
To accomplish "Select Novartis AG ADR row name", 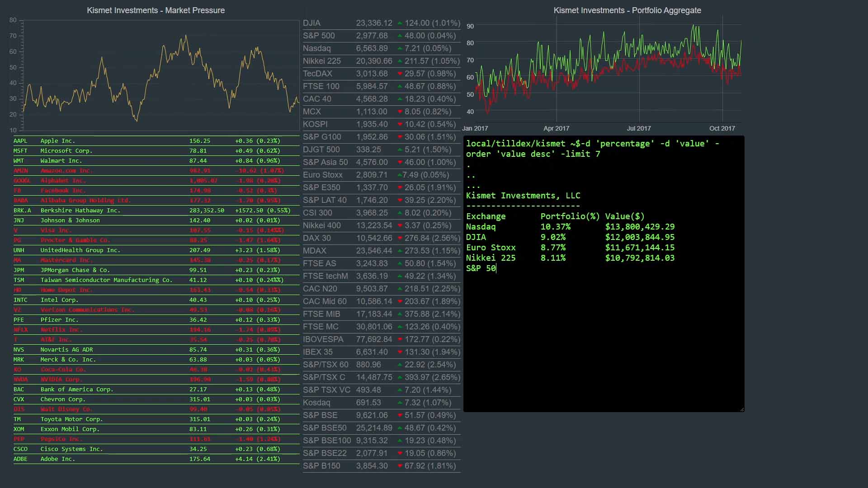I will [66, 350].
